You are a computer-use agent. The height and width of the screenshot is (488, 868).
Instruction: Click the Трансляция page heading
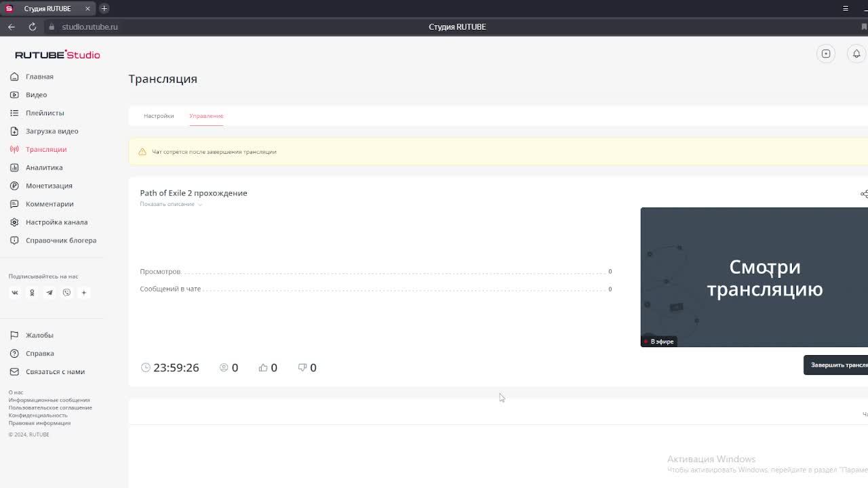[163, 79]
